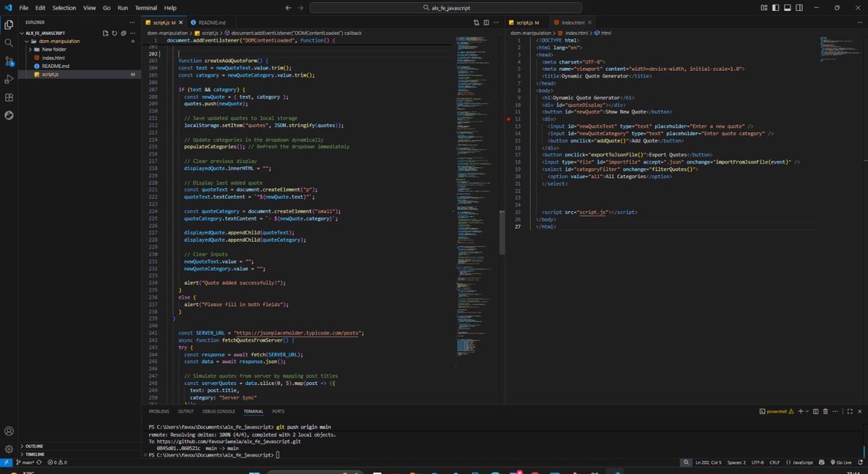Open the Search view in activity bar
Screen dimensions: 868x474
[x=9, y=43]
